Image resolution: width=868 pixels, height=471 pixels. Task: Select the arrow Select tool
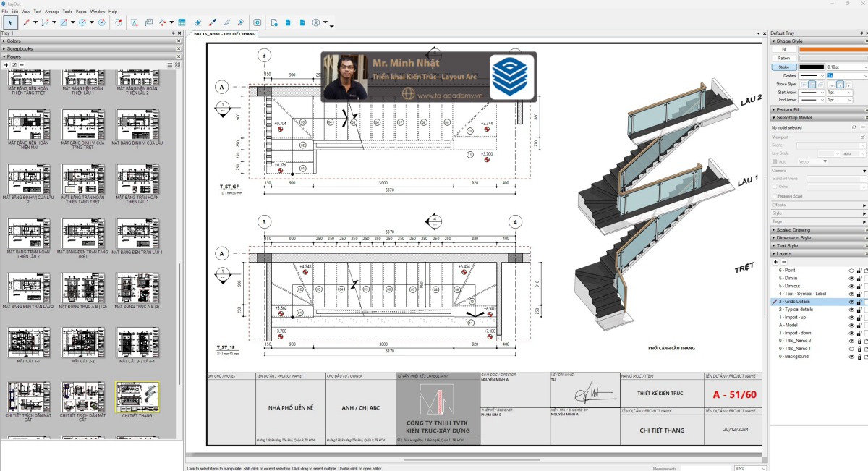(10, 22)
